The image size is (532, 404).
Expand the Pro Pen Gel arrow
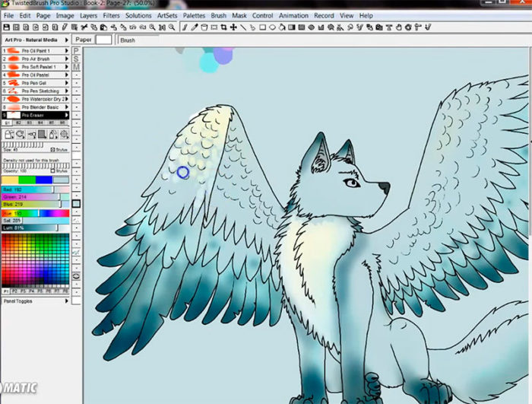coord(67,83)
